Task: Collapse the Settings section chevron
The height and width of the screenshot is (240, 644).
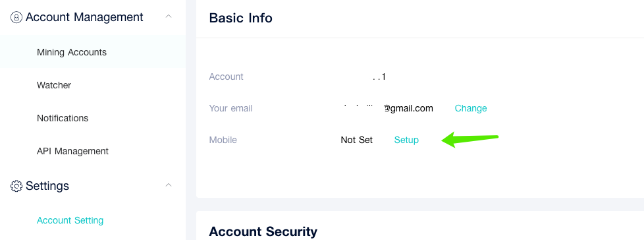Action: click(x=169, y=185)
